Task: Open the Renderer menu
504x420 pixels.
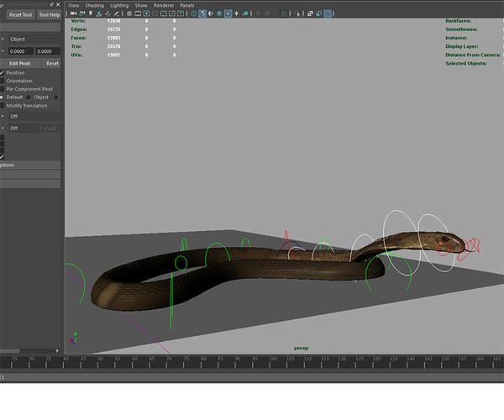Action: point(164,6)
